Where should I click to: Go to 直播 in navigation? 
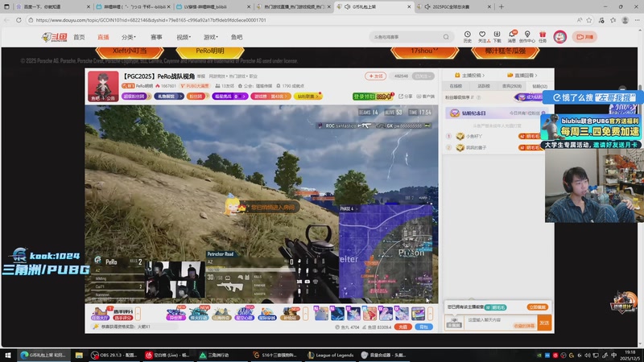(x=103, y=37)
